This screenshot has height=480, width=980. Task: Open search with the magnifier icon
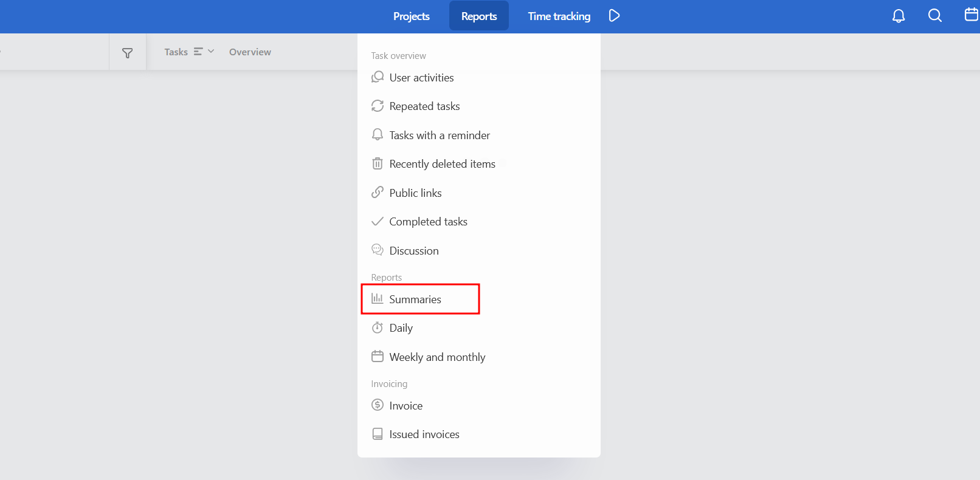coord(935,16)
